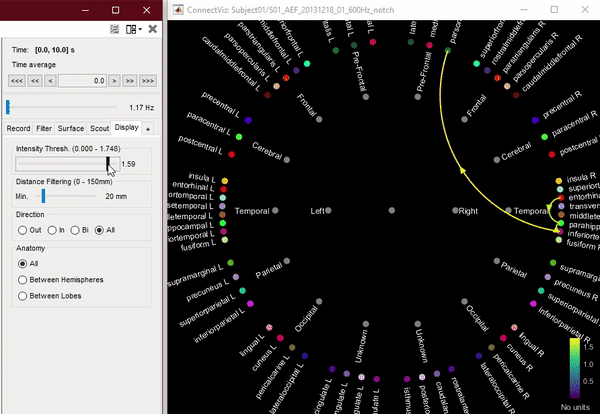Select the Out direction radio button
This screenshot has height=414, width=600.
22,230
